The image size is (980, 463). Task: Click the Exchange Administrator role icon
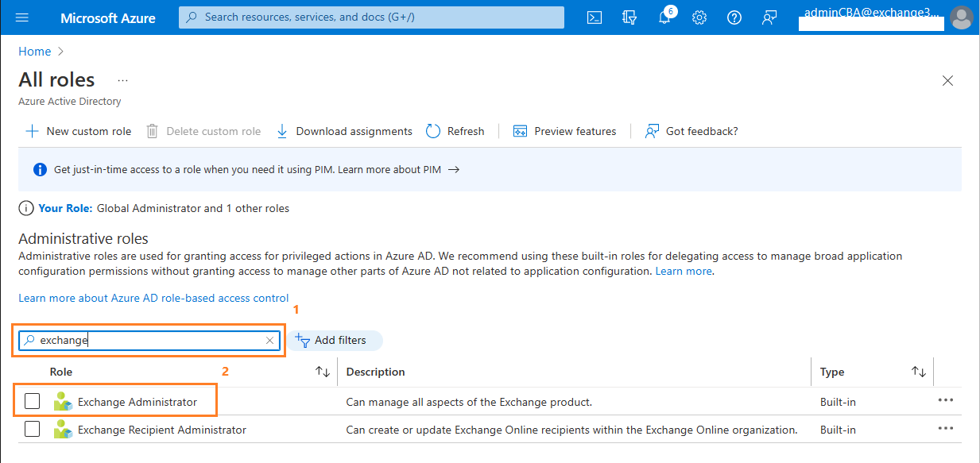click(x=63, y=402)
